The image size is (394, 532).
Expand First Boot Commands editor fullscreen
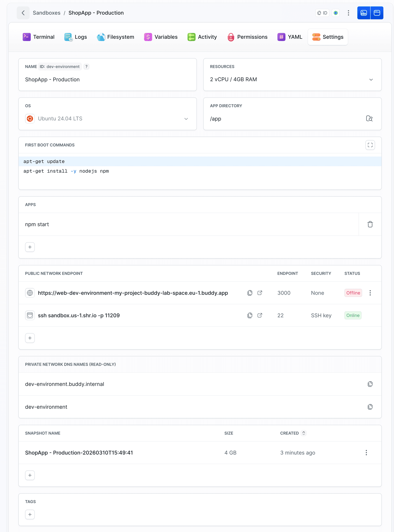(370, 145)
